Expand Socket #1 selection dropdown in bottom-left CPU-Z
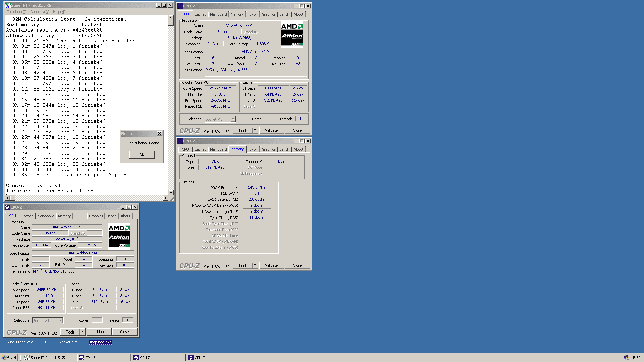Viewport: 644px width, 362px height. (60, 321)
